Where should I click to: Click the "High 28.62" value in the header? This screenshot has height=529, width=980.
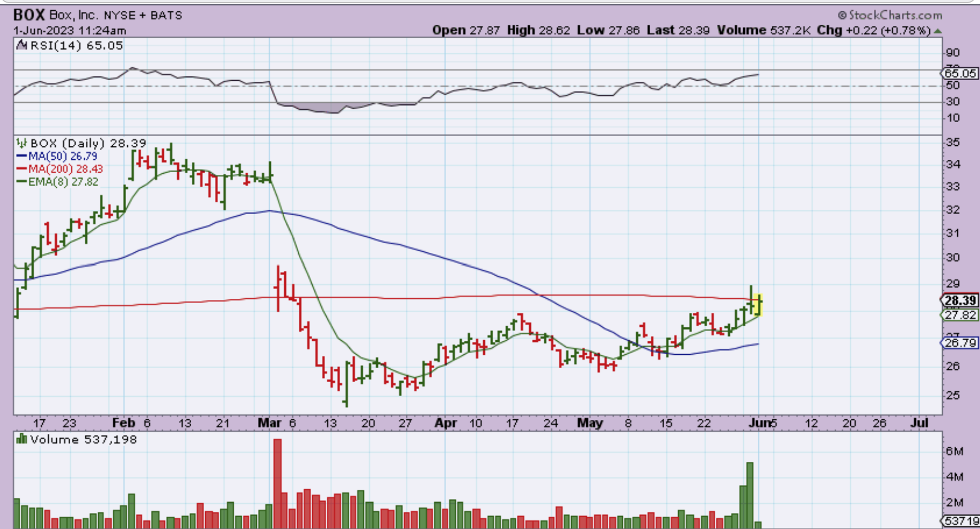(538, 31)
